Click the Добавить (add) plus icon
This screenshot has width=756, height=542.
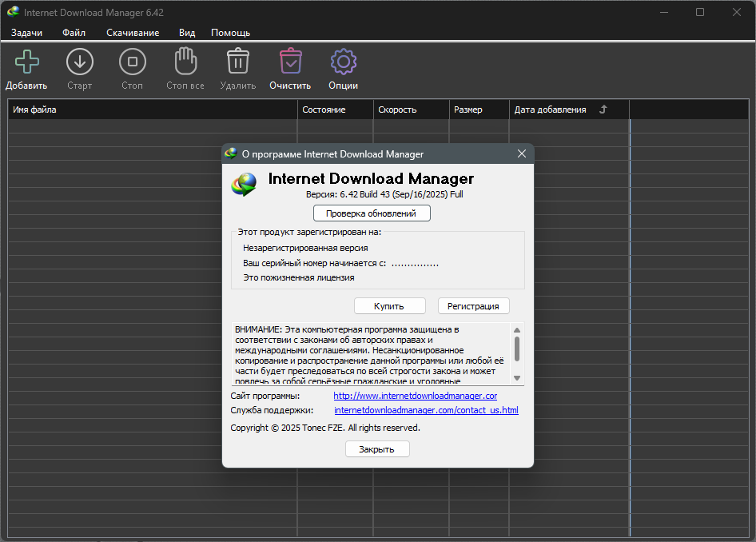(27, 62)
